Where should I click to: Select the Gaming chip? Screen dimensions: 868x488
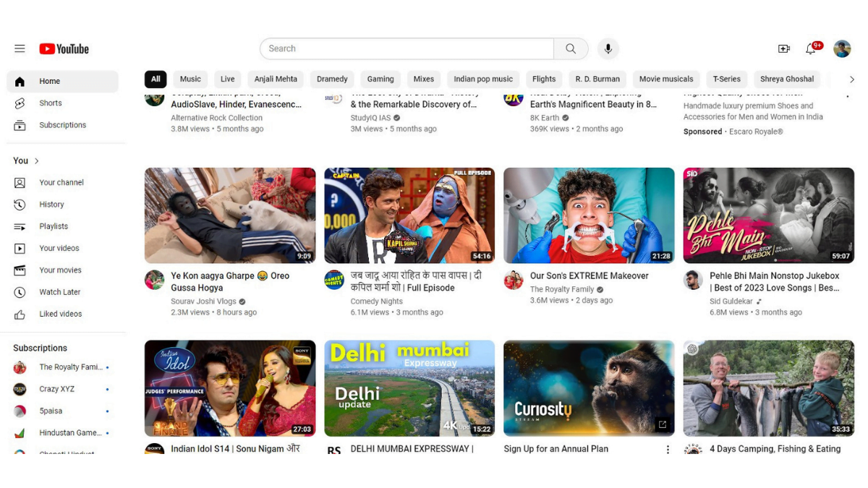tap(380, 80)
